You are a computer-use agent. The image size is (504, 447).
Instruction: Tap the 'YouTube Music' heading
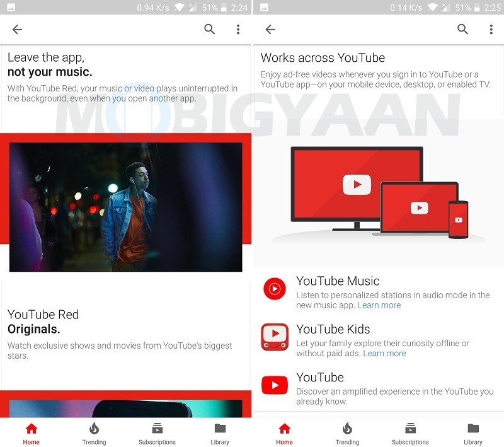coord(338,281)
